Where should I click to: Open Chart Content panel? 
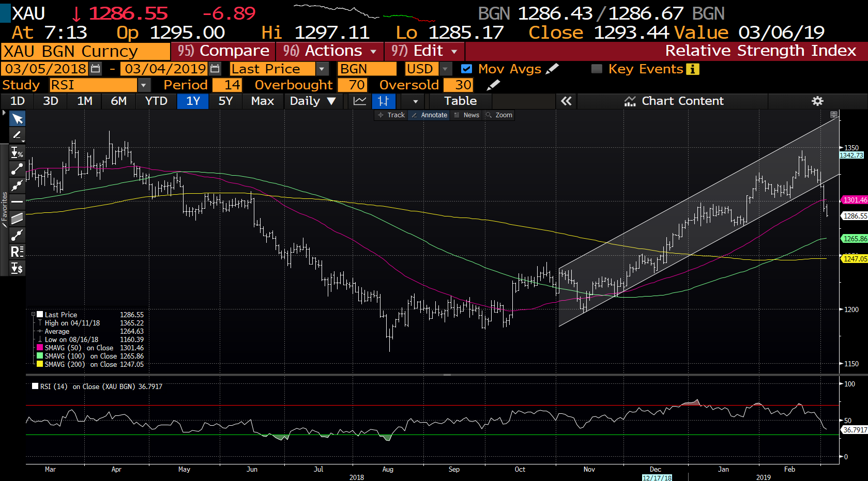[673, 101]
